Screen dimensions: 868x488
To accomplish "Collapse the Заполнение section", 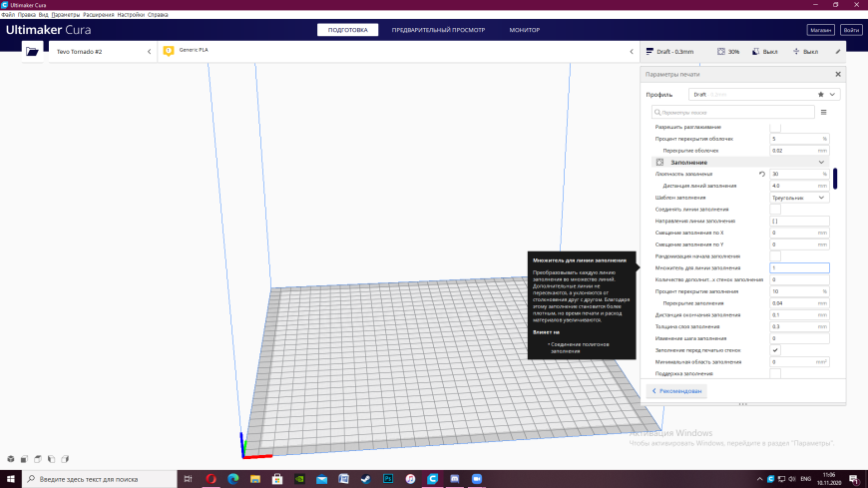I will tap(821, 163).
